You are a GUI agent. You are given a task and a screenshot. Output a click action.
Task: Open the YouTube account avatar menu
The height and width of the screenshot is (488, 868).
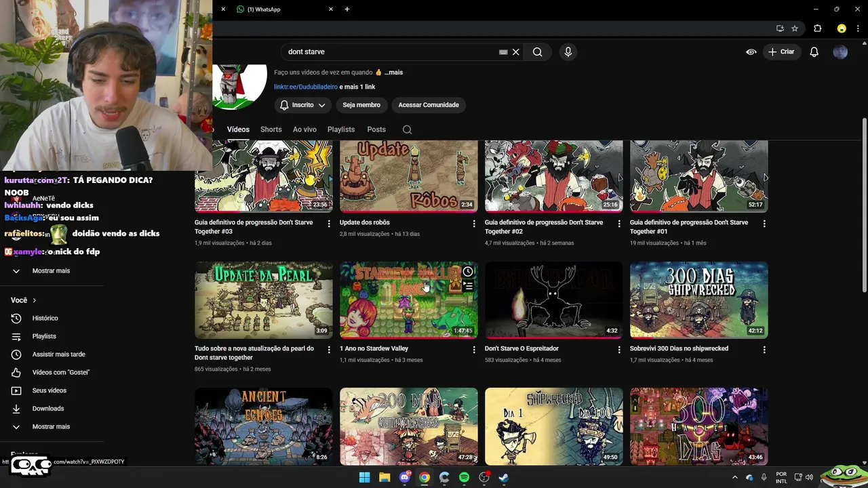pos(840,52)
